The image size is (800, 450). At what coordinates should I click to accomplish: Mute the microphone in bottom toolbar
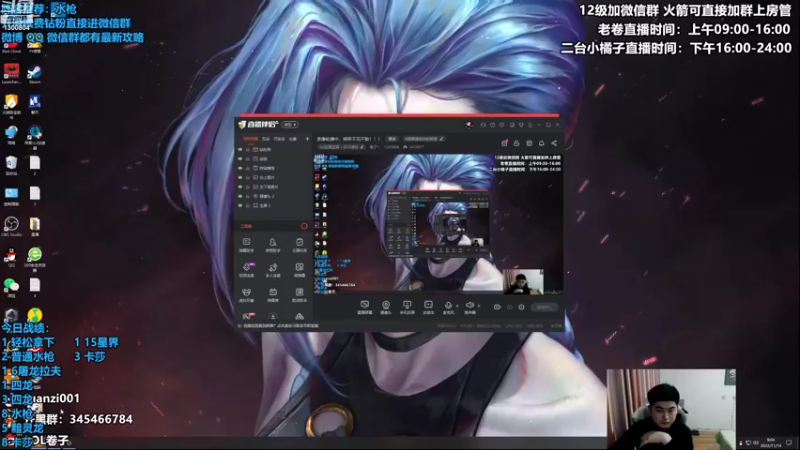[x=448, y=307]
